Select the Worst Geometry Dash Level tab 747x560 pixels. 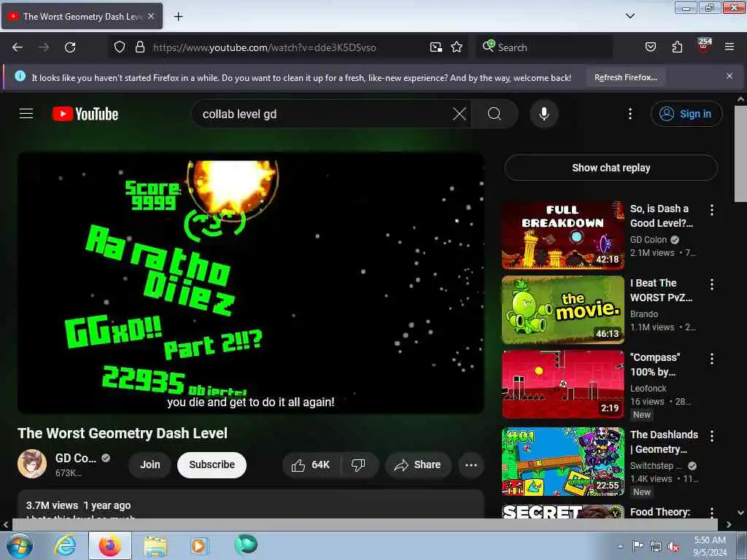82,16
